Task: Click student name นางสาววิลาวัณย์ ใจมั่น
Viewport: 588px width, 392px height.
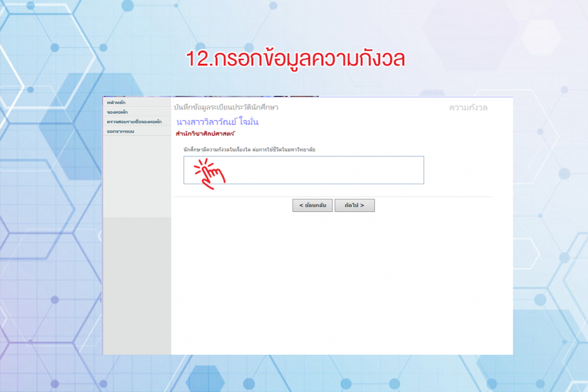Action: pos(217,122)
